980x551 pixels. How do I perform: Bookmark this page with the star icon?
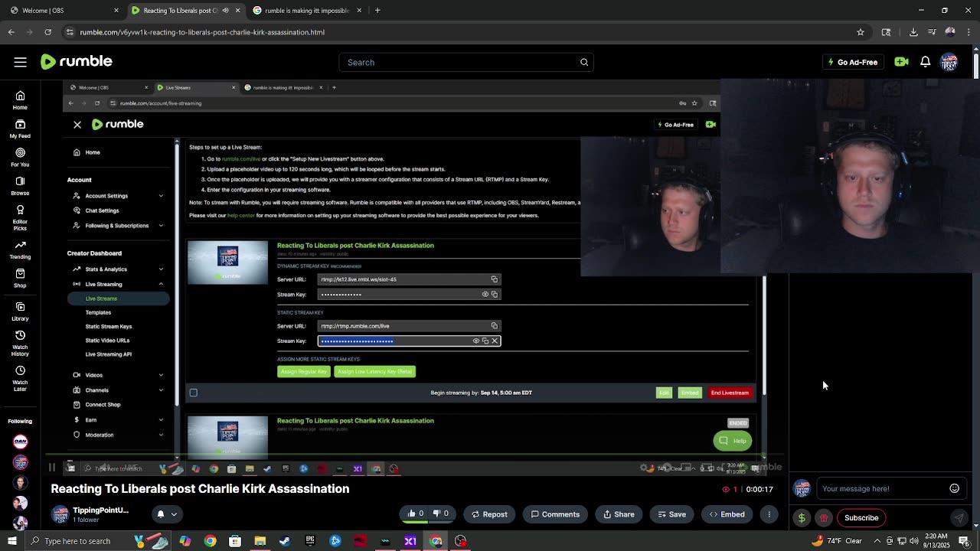(x=861, y=32)
